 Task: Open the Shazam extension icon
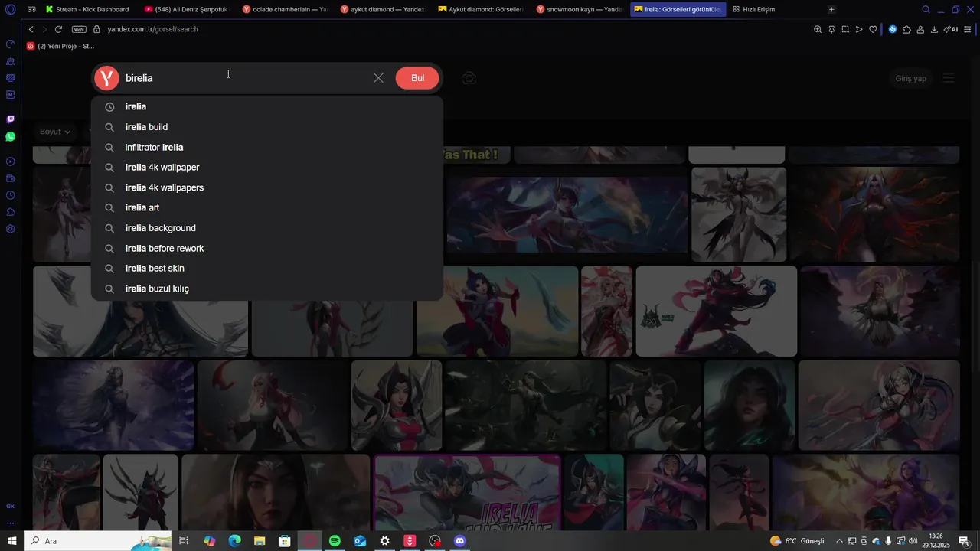tap(893, 29)
